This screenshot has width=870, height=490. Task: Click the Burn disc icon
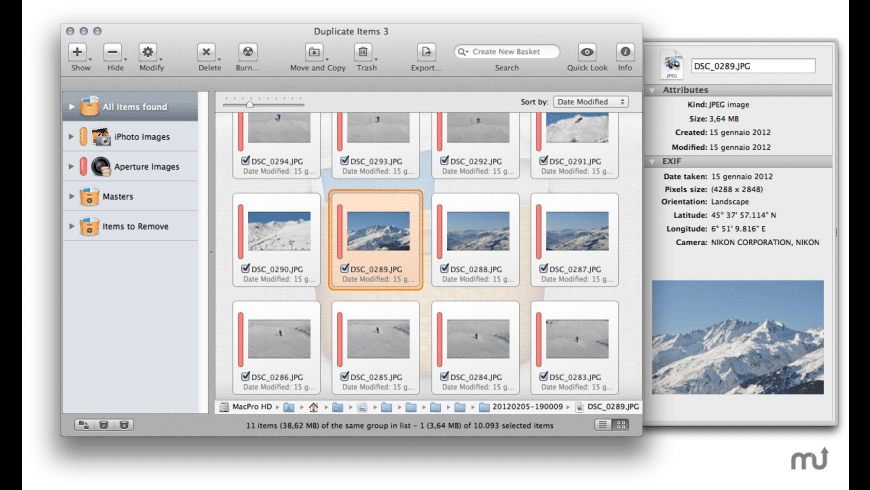(x=247, y=52)
